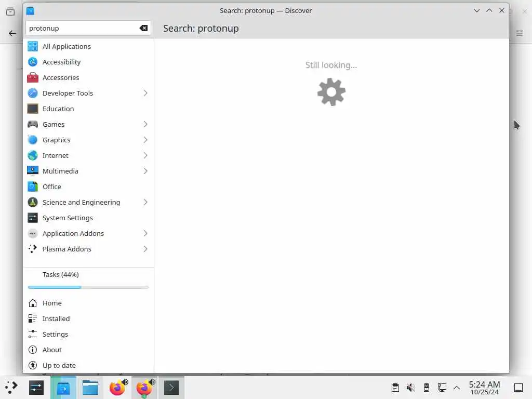Click the System Settings category icon
532x399 pixels.
[33, 218]
